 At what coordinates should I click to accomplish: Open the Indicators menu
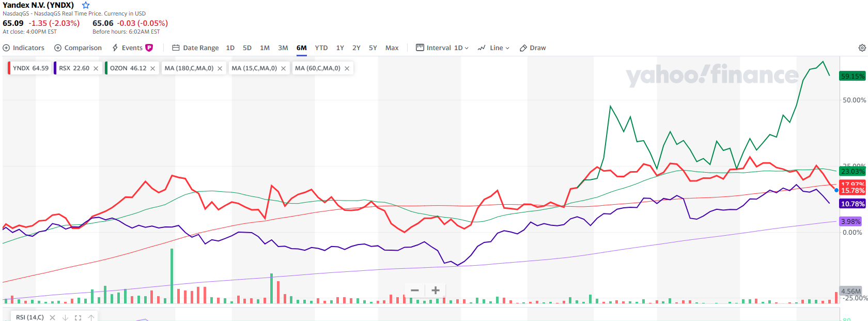point(24,48)
